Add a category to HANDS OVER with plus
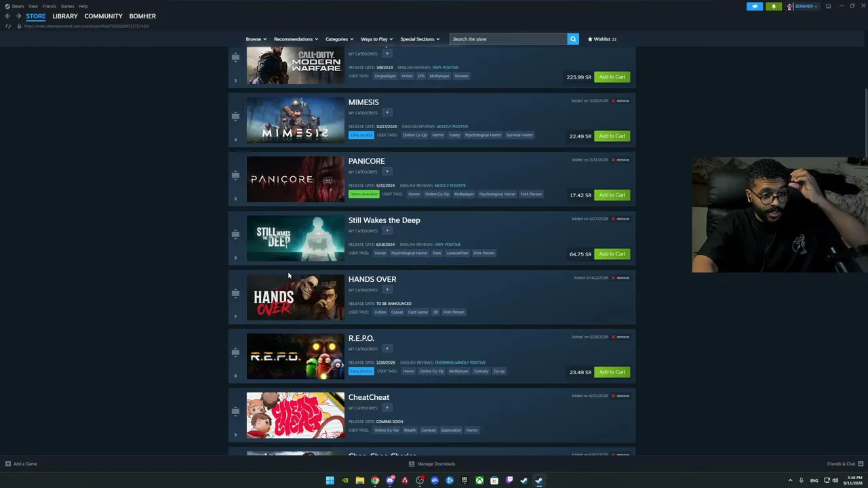868x488 pixels. [x=387, y=289]
